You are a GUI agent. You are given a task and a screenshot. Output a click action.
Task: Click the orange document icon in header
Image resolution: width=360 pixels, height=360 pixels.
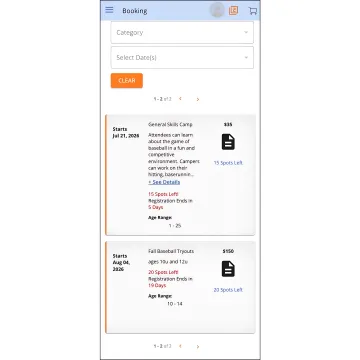(234, 10)
